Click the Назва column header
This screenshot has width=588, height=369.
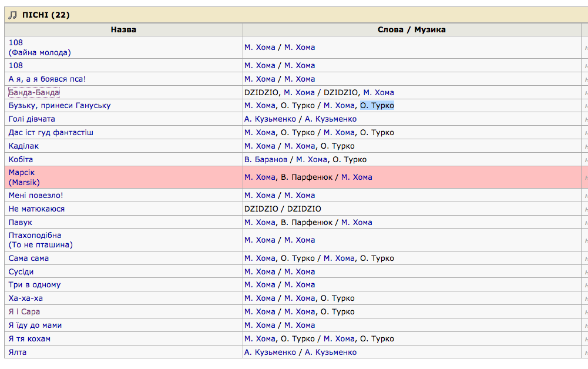(x=123, y=29)
